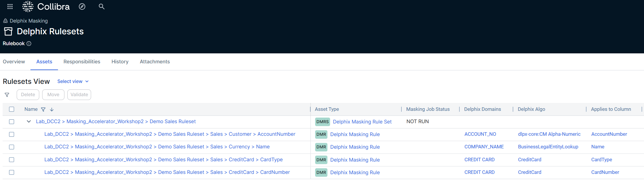
Task: Click the search magnifier icon
Action: pos(102,6)
